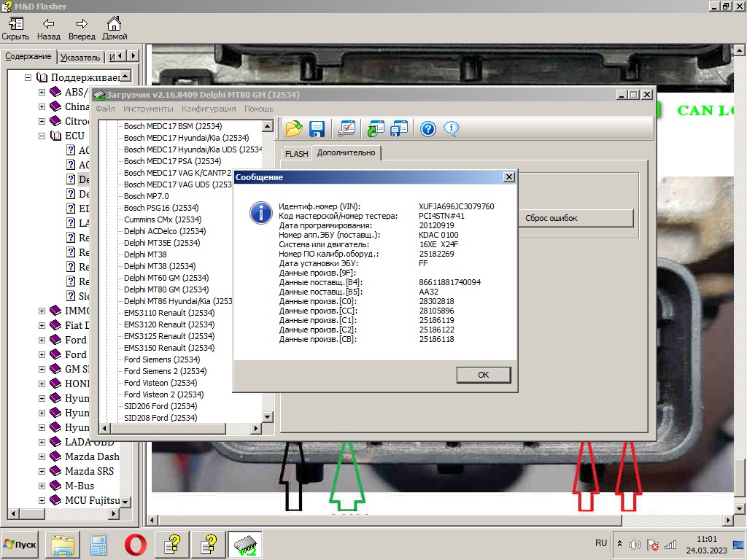Select Delphi MT38 (J2534) in the list
This screenshot has height=560, width=747.
coord(160,266)
